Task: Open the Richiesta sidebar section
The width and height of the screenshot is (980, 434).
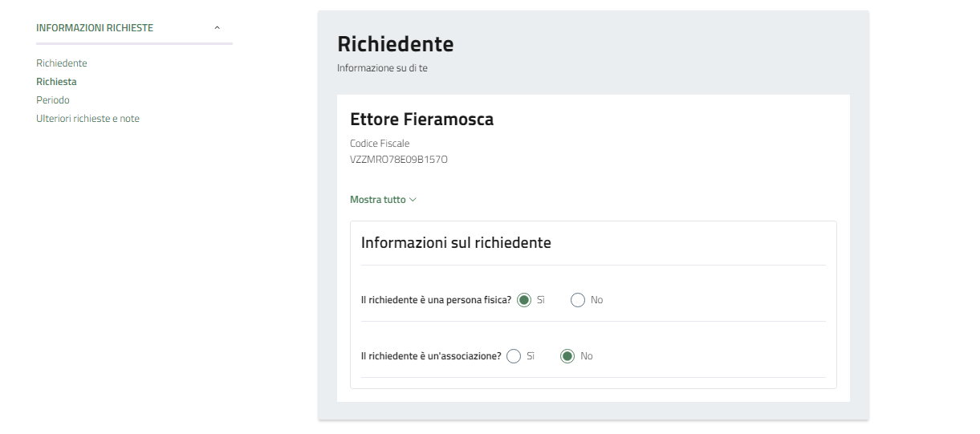Action: pyautogui.click(x=56, y=82)
